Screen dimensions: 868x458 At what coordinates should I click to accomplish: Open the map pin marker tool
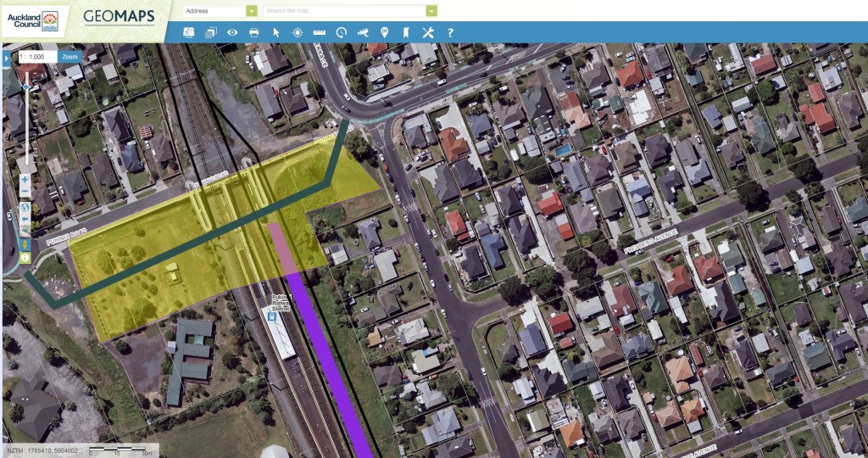pyautogui.click(x=384, y=32)
